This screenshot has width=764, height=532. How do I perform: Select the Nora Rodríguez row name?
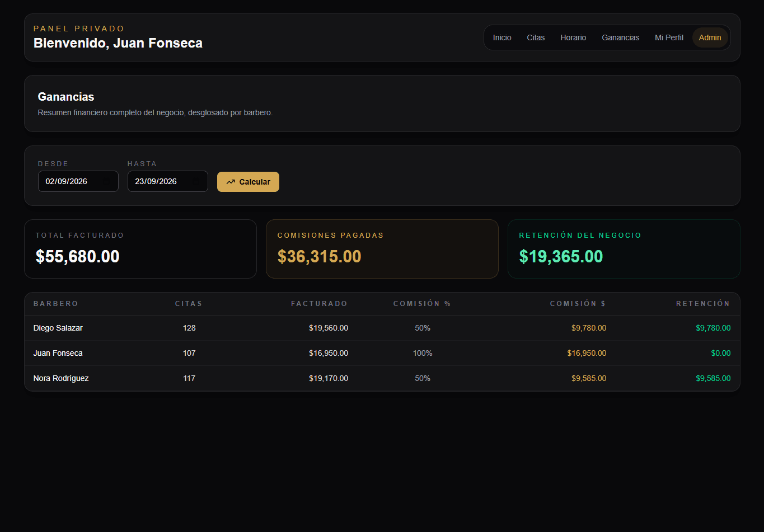(x=61, y=378)
